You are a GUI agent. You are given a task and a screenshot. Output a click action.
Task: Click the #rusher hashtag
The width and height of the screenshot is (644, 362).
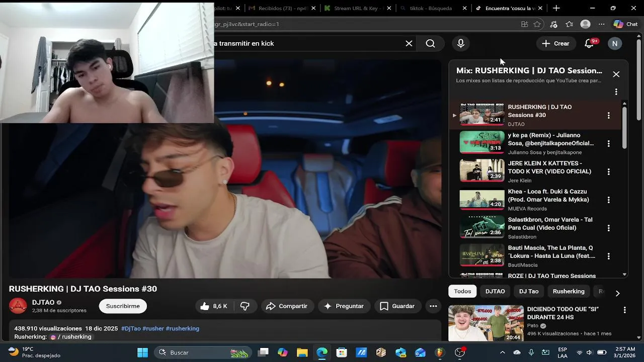[153, 328]
